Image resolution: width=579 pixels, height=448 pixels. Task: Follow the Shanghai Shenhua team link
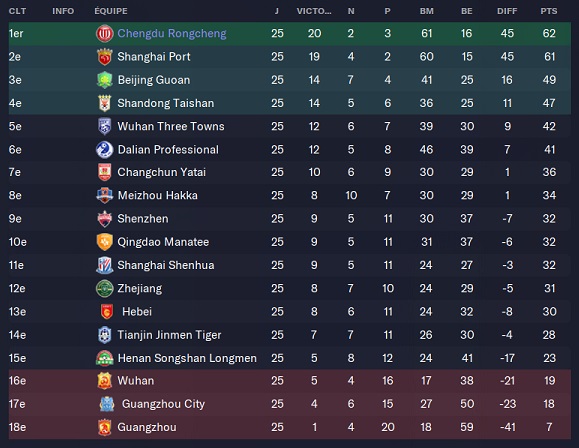pyautogui.click(x=166, y=265)
